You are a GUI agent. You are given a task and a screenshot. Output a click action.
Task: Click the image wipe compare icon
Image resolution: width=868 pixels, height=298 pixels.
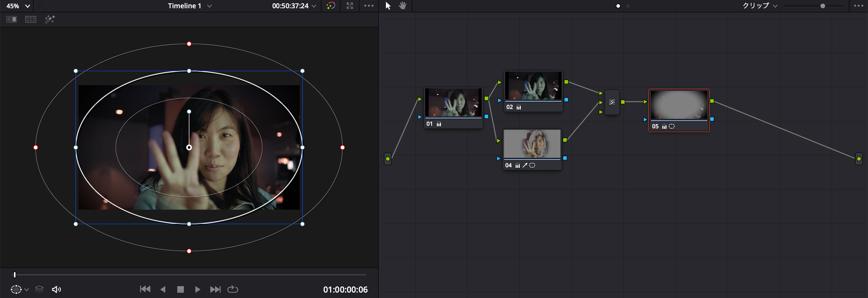tap(12, 20)
